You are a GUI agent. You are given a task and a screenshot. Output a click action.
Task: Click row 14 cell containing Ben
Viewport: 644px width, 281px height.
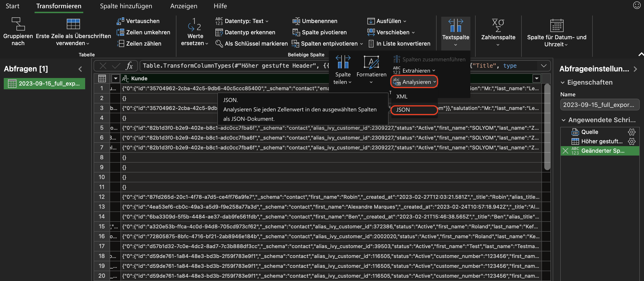pos(331,217)
